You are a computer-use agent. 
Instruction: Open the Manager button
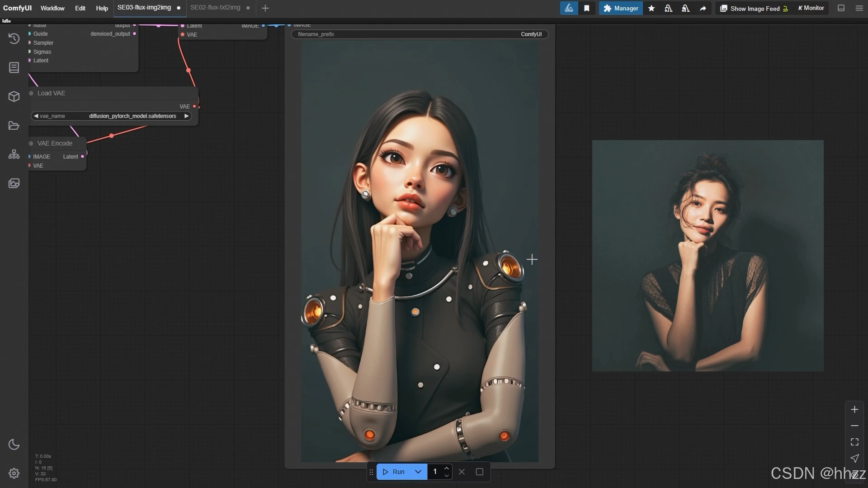coord(621,8)
